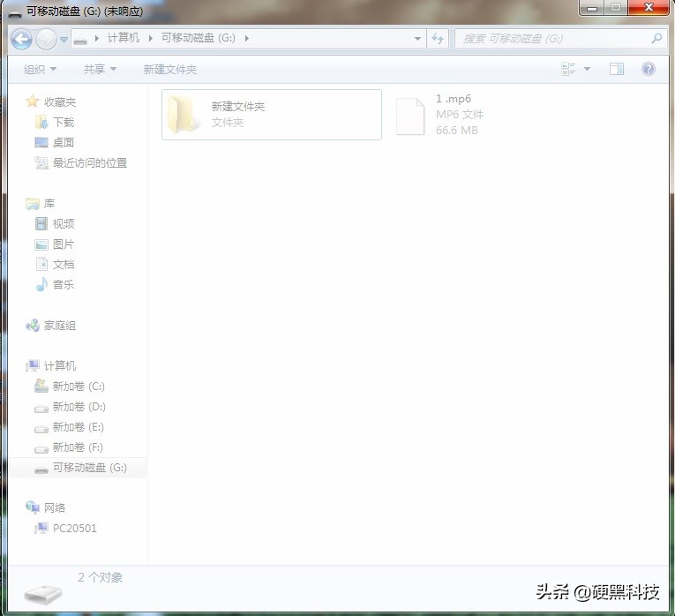Click the 最近访问的位置 icon

41,162
